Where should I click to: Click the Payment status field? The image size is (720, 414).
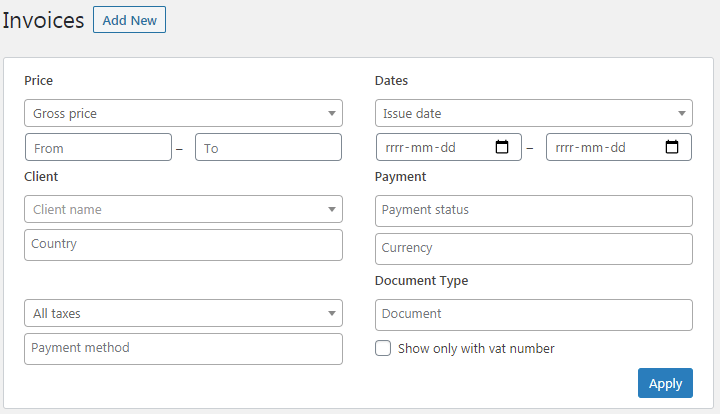pyautogui.click(x=534, y=211)
